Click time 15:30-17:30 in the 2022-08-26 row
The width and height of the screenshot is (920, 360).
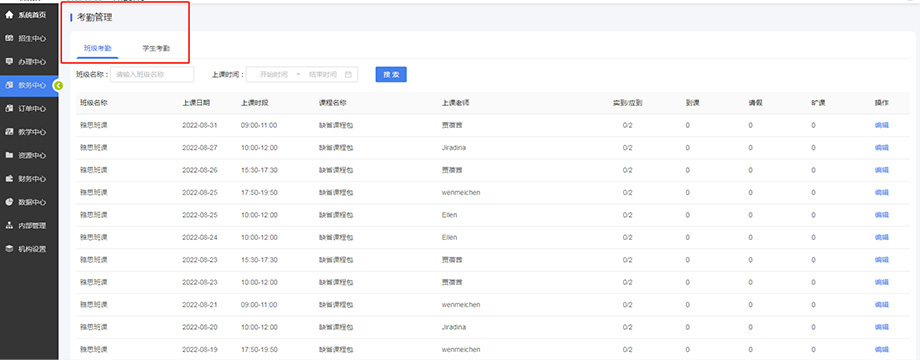[x=259, y=170]
